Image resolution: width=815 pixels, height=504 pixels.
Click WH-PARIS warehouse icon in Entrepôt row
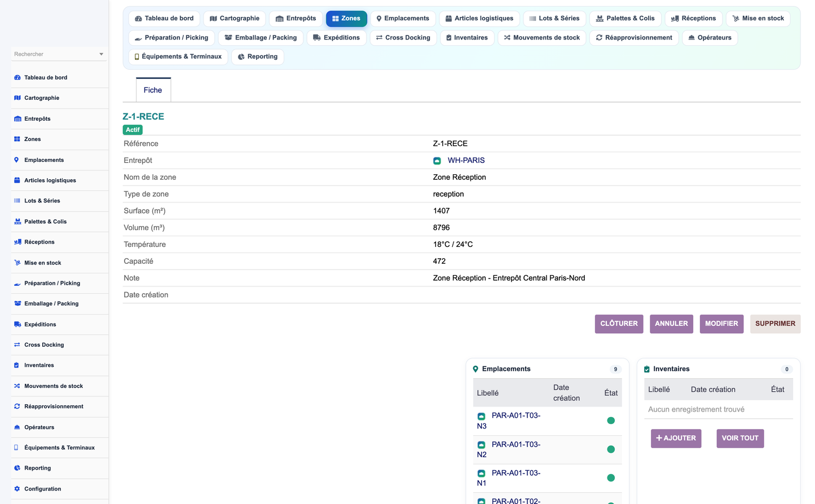437,161
